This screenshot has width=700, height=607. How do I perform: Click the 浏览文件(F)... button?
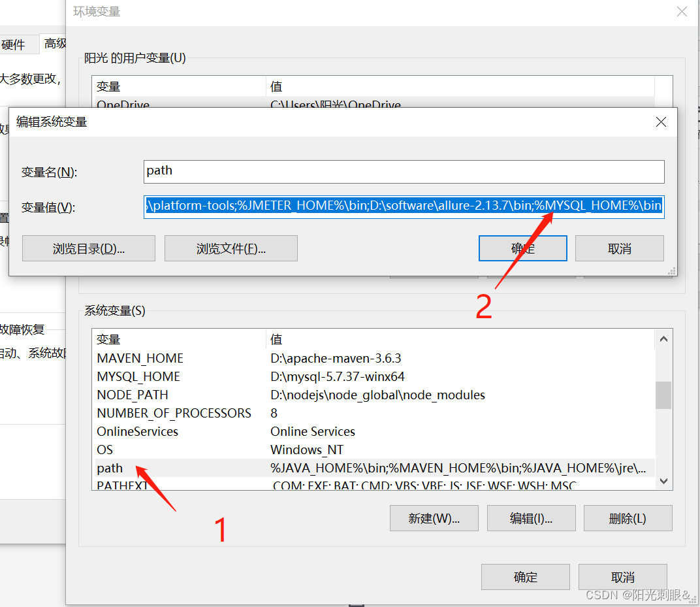point(231,248)
